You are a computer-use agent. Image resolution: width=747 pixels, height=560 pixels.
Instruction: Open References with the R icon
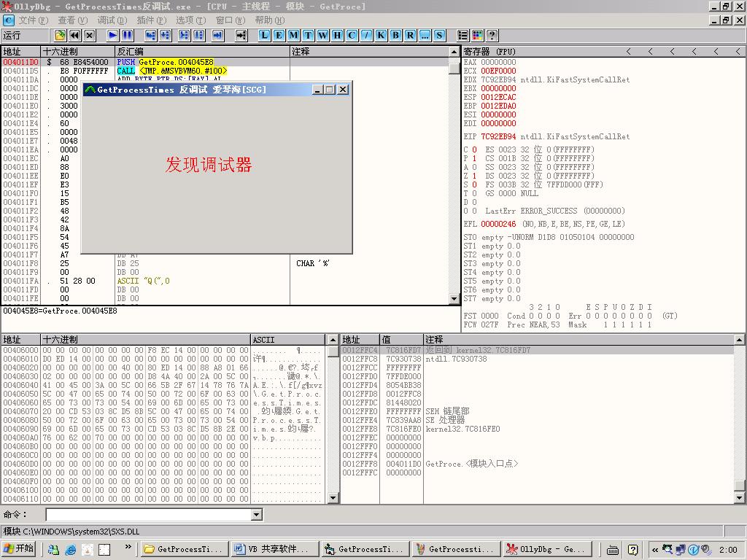pos(410,35)
